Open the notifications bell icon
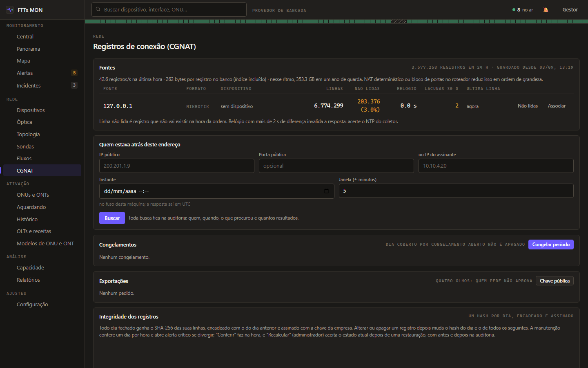This screenshot has width=588, height=368. click(x=546, y=10)
